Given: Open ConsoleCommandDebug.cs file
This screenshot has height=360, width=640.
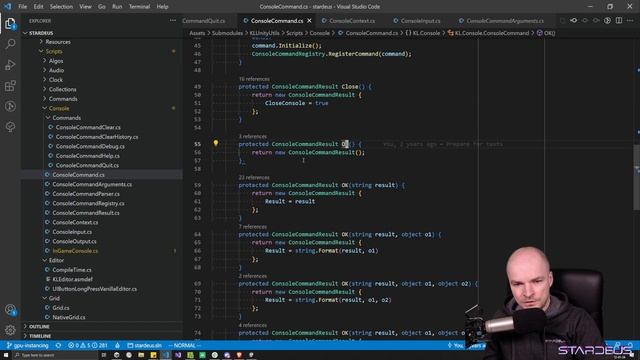Looking at the screenshot, I should pos(102,146).
